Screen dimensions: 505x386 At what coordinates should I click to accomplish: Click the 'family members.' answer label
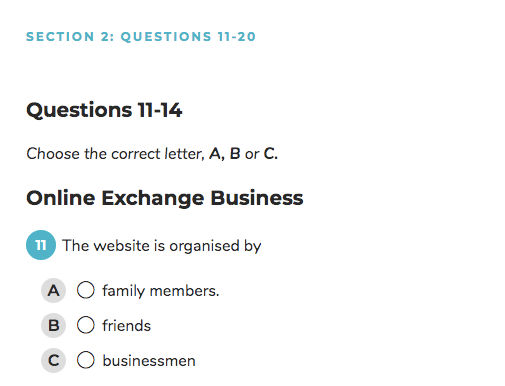[x=161, y=291]
